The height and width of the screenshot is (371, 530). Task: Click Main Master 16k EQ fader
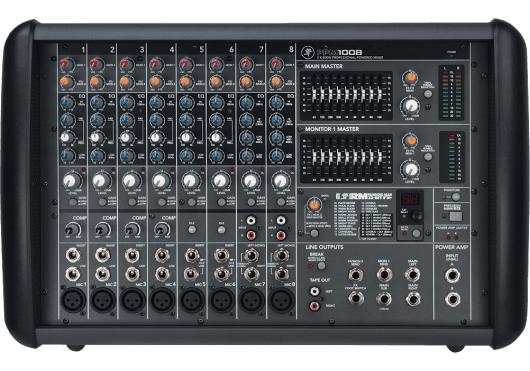[380, 95]
